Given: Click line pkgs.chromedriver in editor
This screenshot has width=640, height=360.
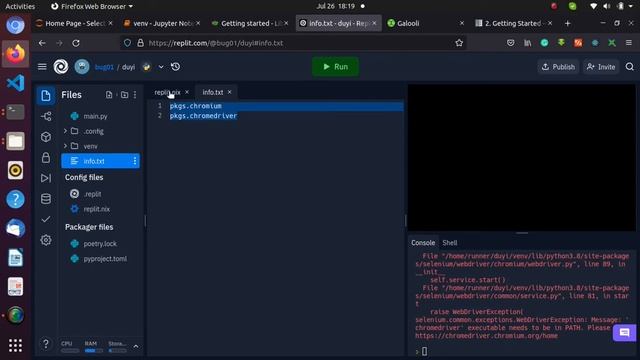Looking at the screenshot, I should (x=203, y=116).
